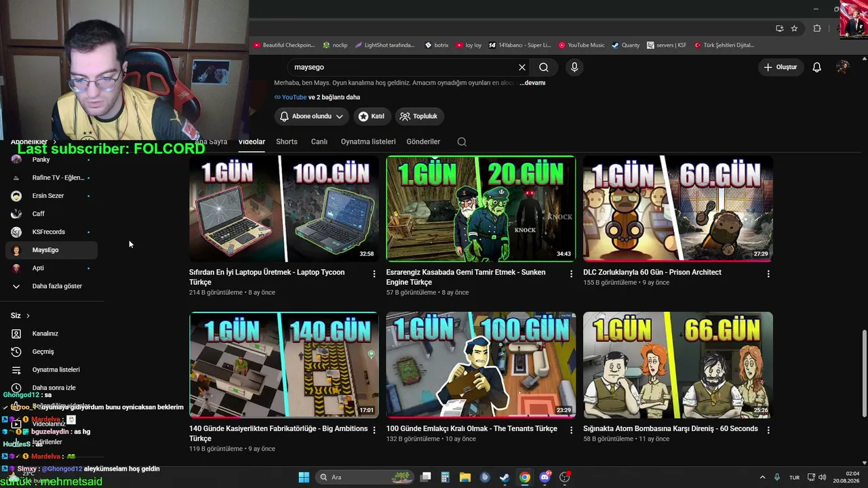The image size is (868, 488).
Task: Switch to the Canlı tab
Action: (319, 142)
